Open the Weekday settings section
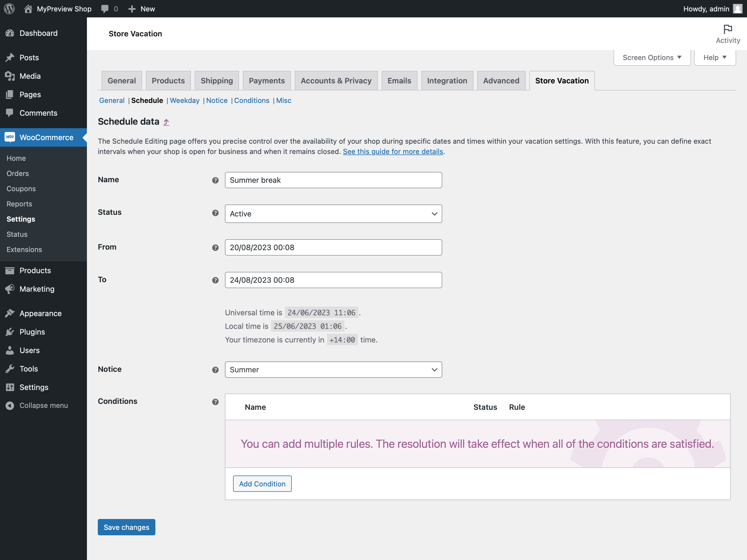Image resolution: width=747 pixels, height=560 pixels. pyautogui.click(x=184, y=100)
